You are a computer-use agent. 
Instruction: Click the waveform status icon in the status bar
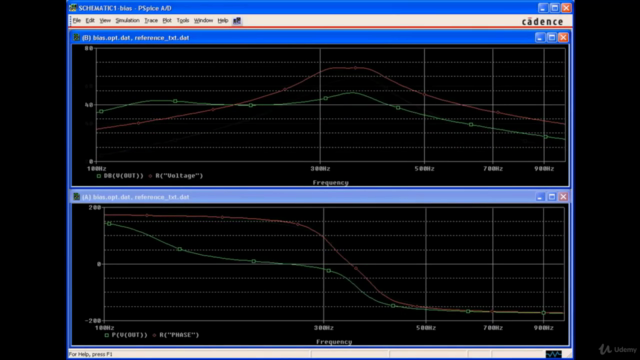tap(553, 354)
